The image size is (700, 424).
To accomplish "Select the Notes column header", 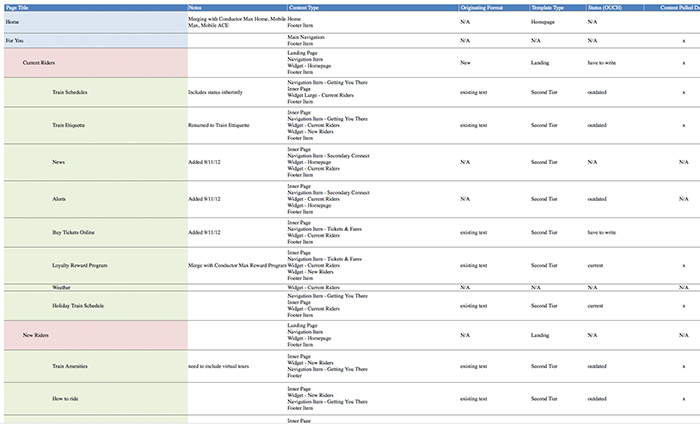I will [x=195, y=7].
